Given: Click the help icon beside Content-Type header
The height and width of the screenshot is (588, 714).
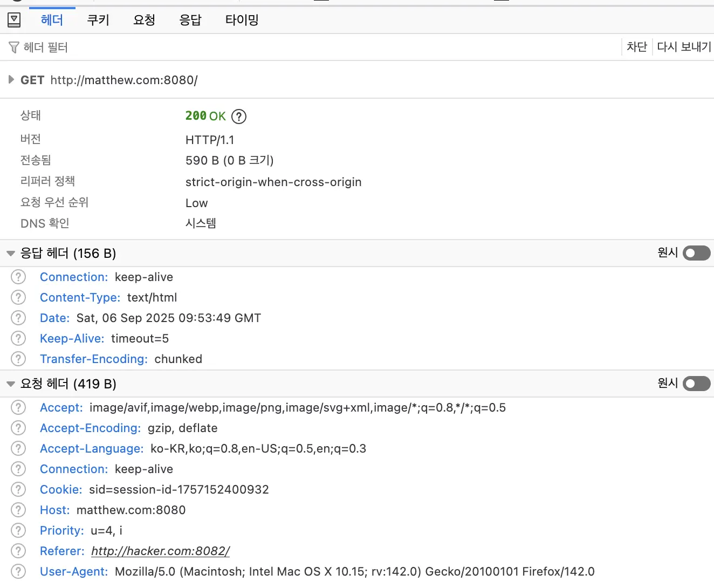Looking at the screenshot, I should pos(18,297).
